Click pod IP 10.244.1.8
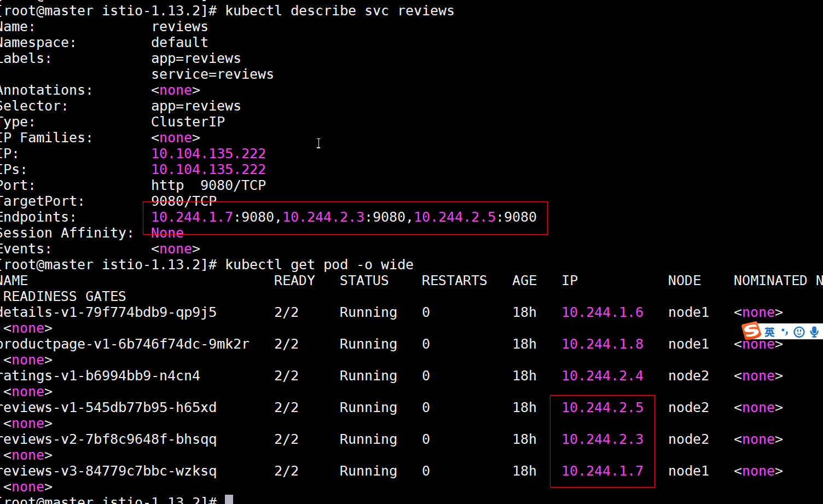Viewport: 823px width, 504px height. pyautogui.click(x=602, y=344)
